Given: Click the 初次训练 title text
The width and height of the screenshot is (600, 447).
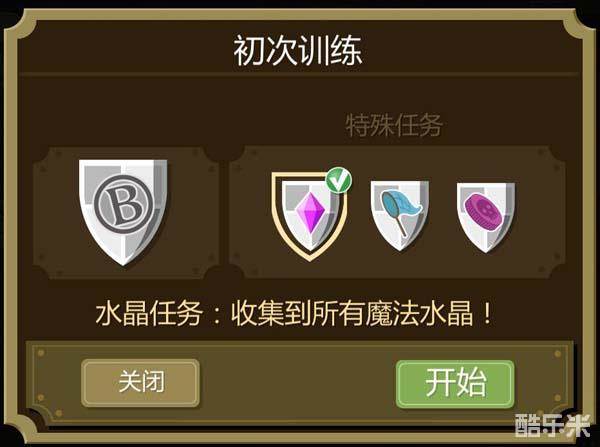Looking at the screenshot, I should (x=298, y=51).
